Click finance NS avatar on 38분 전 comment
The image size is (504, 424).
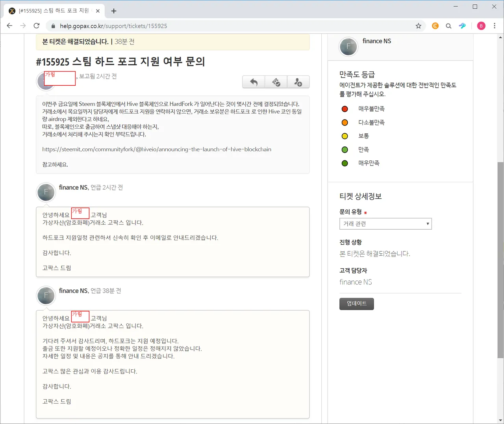(x=46, y=296)
